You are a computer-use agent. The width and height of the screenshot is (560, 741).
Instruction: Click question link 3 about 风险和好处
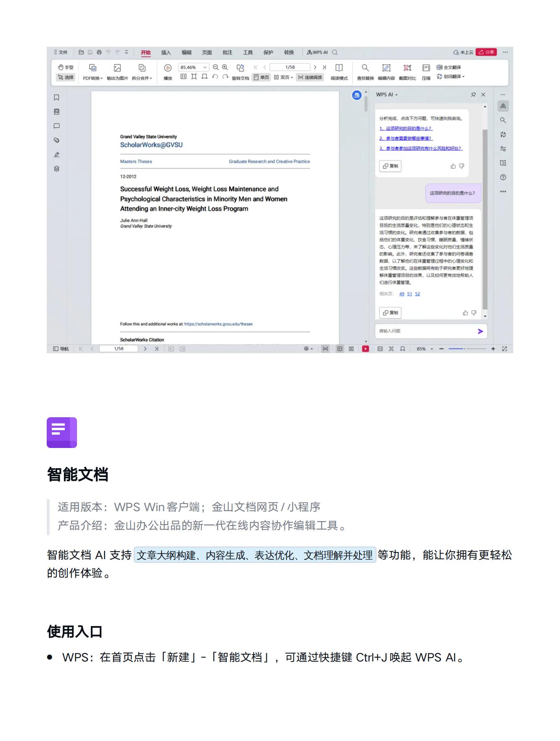tap(421, 149)
